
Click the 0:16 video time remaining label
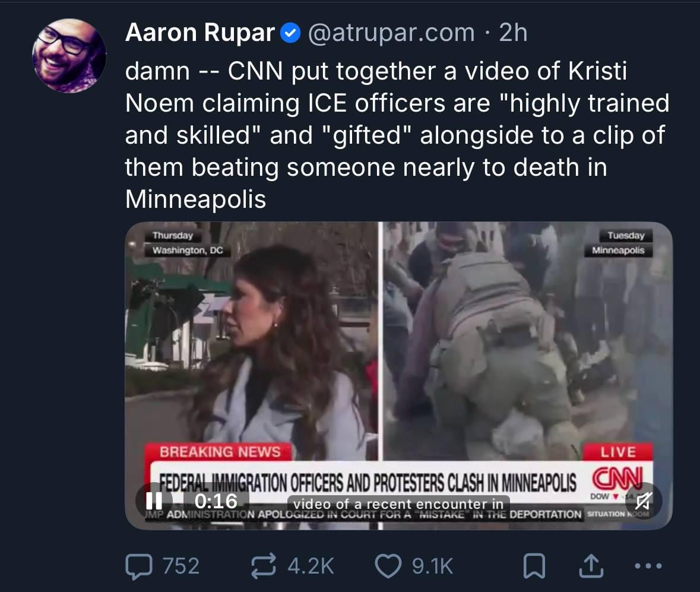pyautogui.click(x=216, y=501)
